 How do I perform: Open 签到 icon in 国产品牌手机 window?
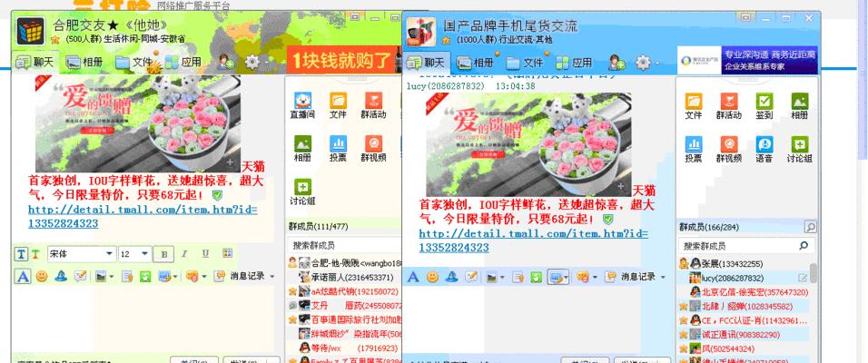pyautogui.click(x=764, y=105)
